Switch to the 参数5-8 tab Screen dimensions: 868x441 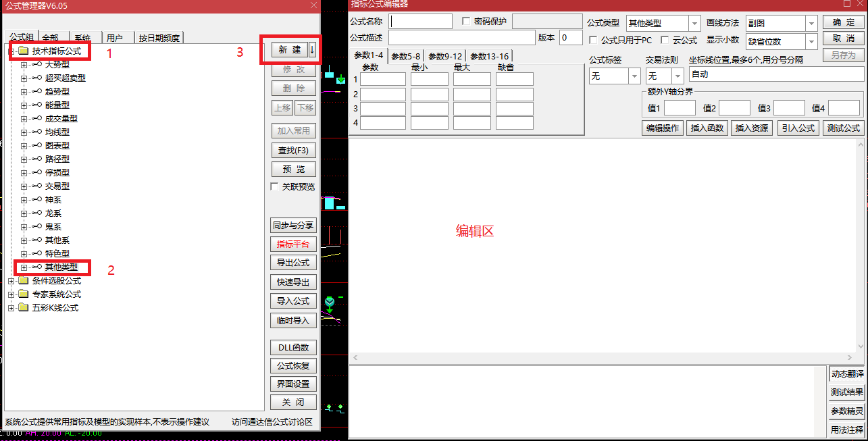[405, 56]
